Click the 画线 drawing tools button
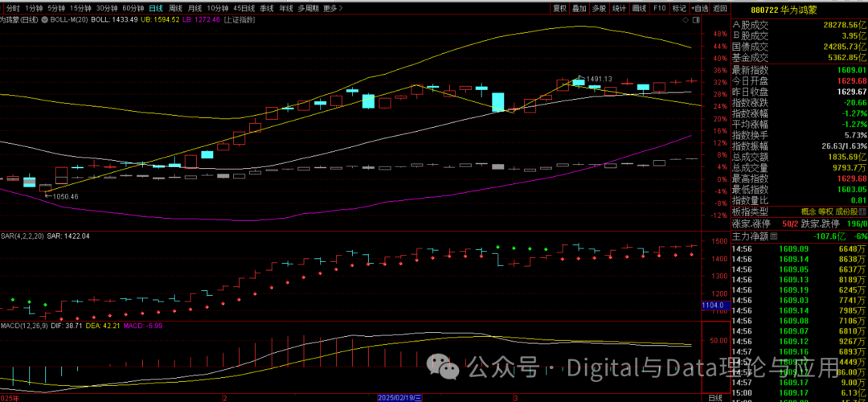868x402 pixels. click(x=639, y=8)
